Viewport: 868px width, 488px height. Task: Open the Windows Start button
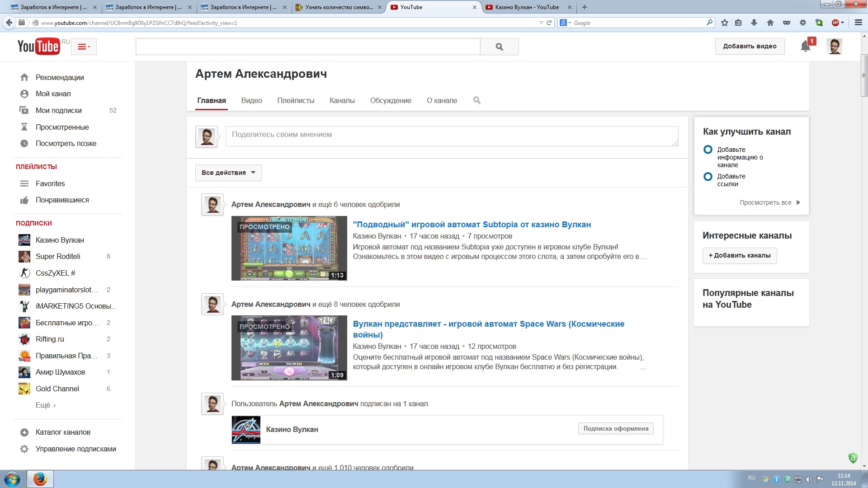(12, 479)
